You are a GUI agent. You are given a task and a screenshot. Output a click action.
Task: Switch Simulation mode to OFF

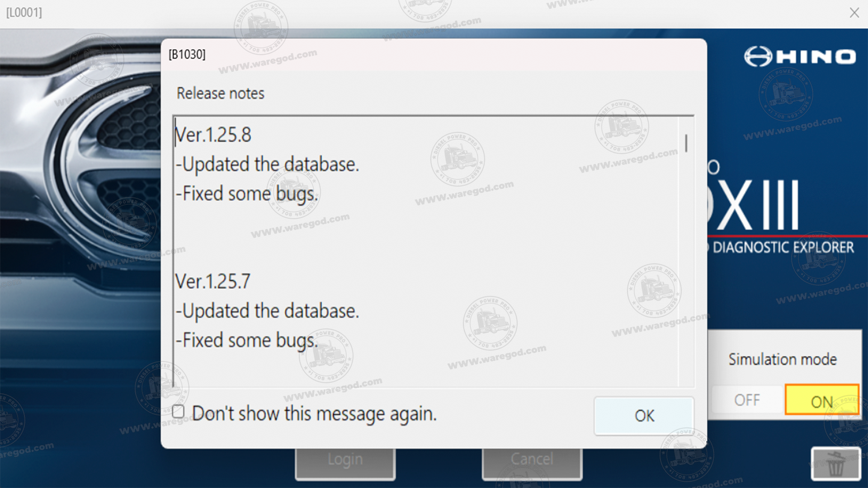point(747,400)
